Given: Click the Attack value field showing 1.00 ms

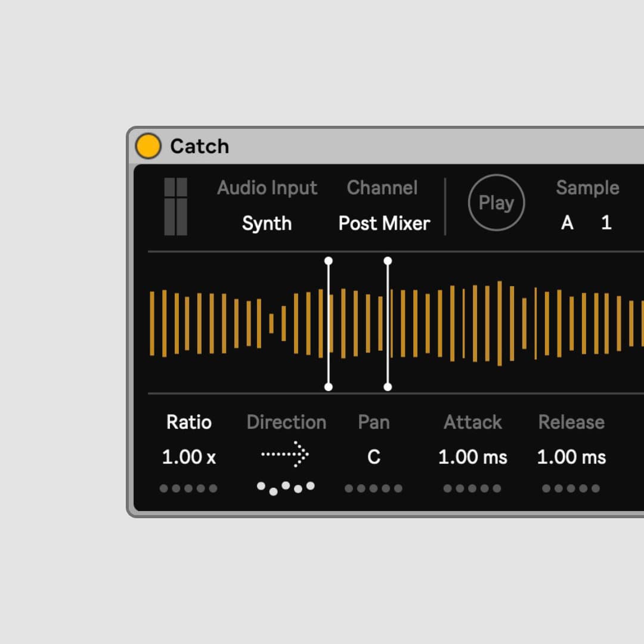Looking at the screenshot, I should [x=472, y=457].
